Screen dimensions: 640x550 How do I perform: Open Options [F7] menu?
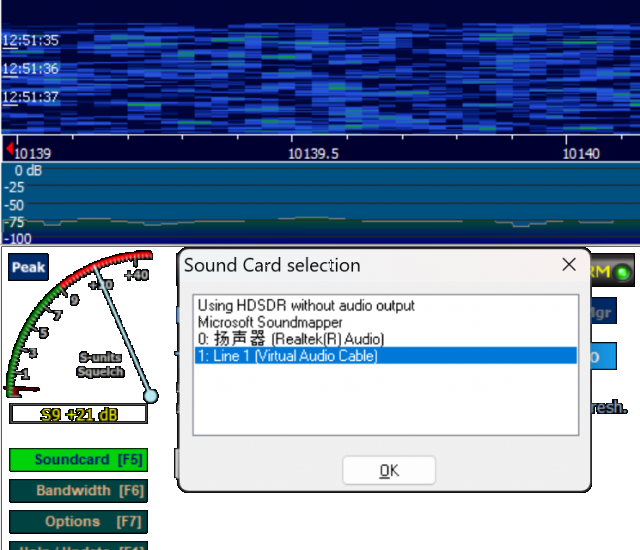(78, 522)
